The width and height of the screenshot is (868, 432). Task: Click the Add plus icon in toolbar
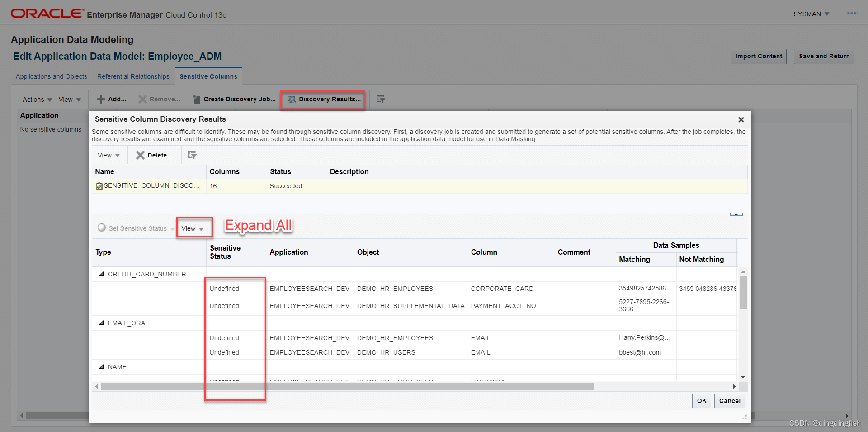coord(101,99)
